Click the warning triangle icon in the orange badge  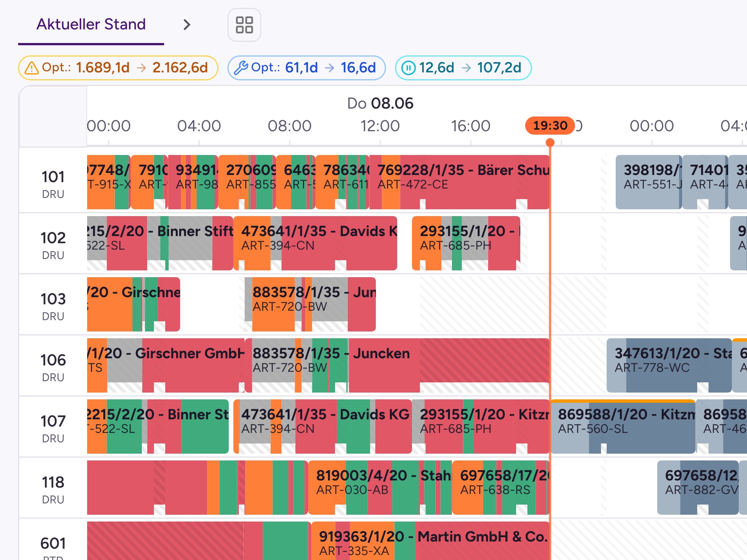(x=32, y=68)
